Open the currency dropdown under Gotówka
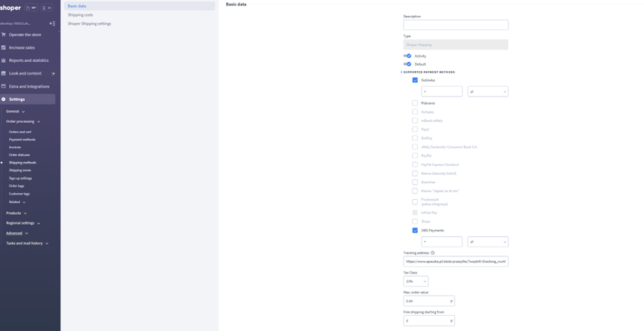The image size is (644, 331). tap(488, 91)
